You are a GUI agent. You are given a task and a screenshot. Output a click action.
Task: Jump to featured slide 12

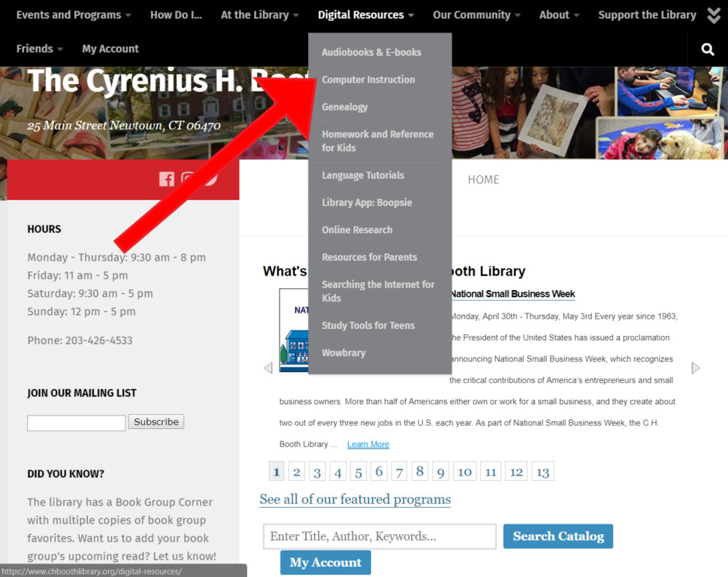pos(516,472)
